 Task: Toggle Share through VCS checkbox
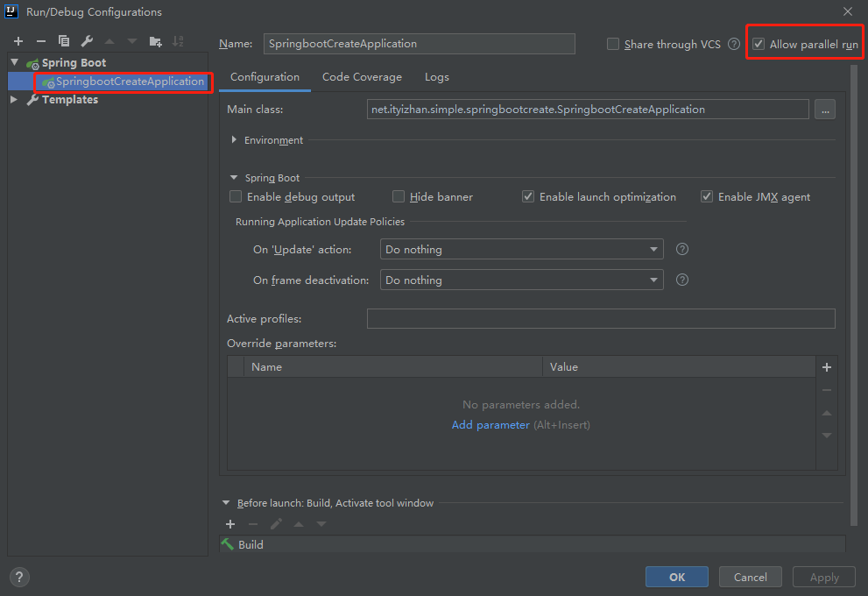point(613,44)
